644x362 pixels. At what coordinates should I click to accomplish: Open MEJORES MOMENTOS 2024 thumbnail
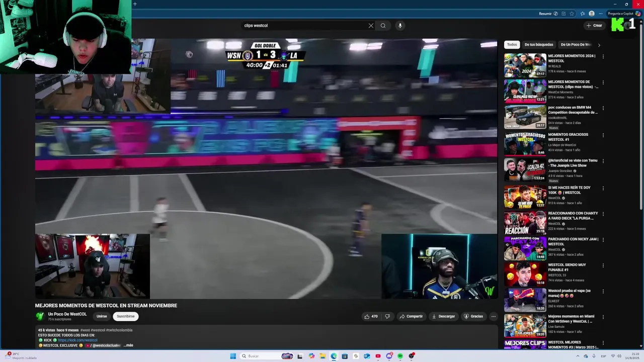[525, 65]
